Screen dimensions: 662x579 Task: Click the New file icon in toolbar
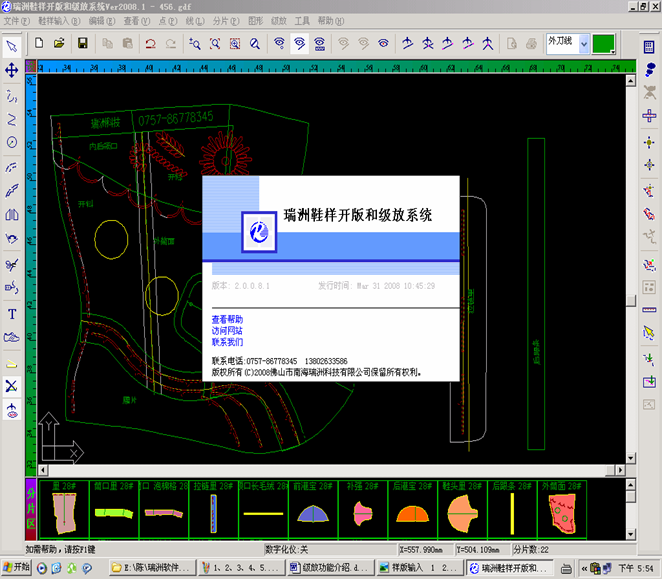(x=39, y=44)
